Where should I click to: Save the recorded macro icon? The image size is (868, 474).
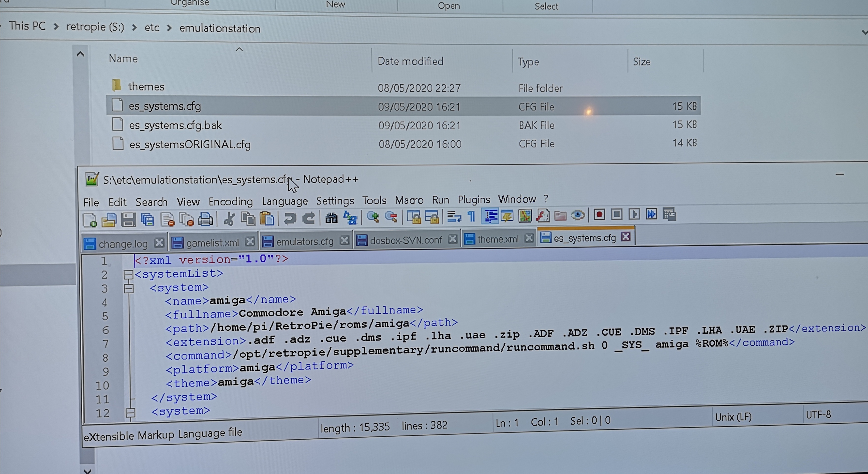click(x=669, y=214)
